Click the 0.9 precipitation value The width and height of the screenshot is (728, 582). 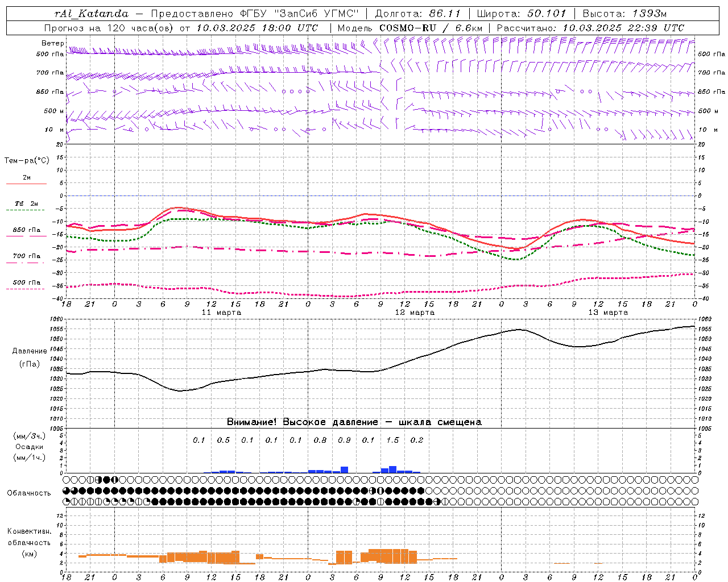tap(344, 440)
